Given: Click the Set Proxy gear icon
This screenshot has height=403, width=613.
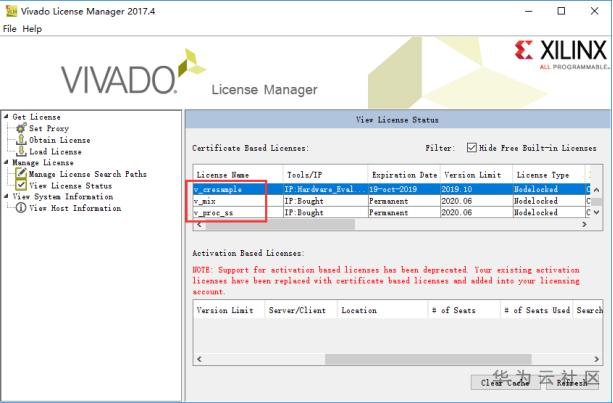Looking at the screenshot, I should [21, 128].
